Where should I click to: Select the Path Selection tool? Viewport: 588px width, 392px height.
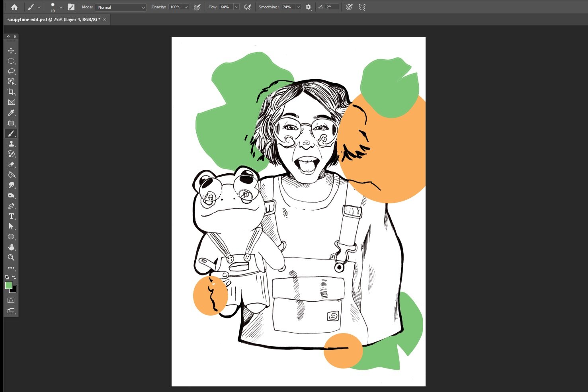[x=11, y=226]
